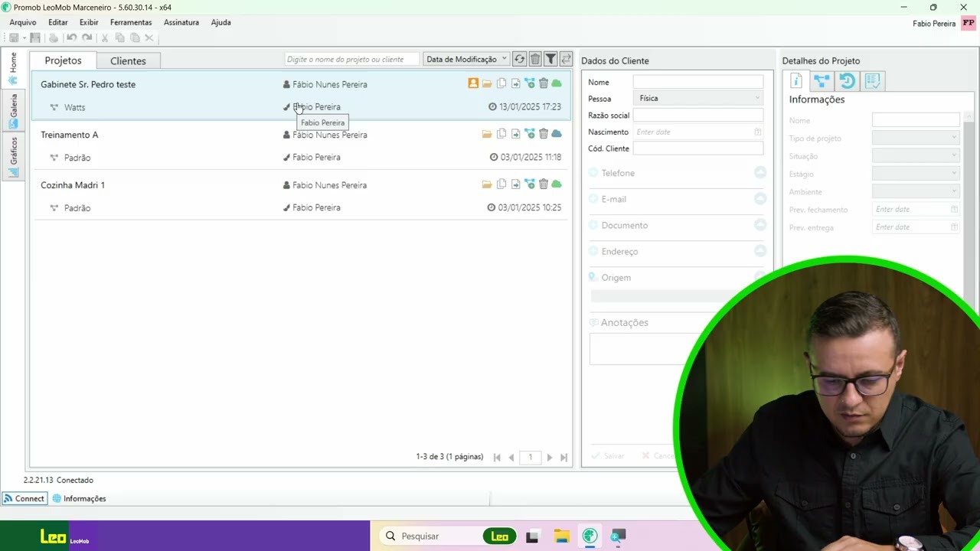Open the Gráficos vertical sidebar tab
The height and width of the screenshot is (551, 980).
pyautogui.click(x=13, y=156)
